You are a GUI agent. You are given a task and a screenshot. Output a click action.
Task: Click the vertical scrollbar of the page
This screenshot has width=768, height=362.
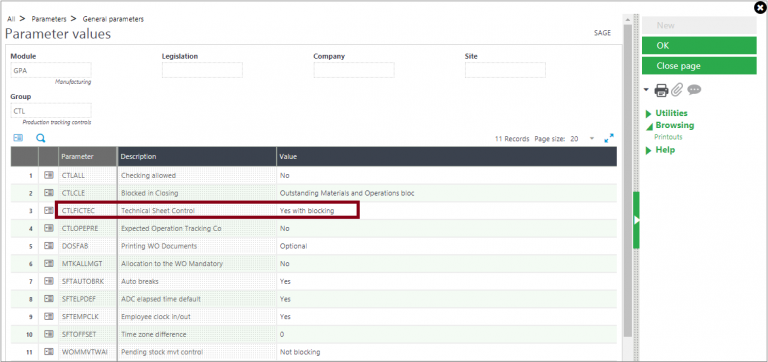[x=627, y=180]
